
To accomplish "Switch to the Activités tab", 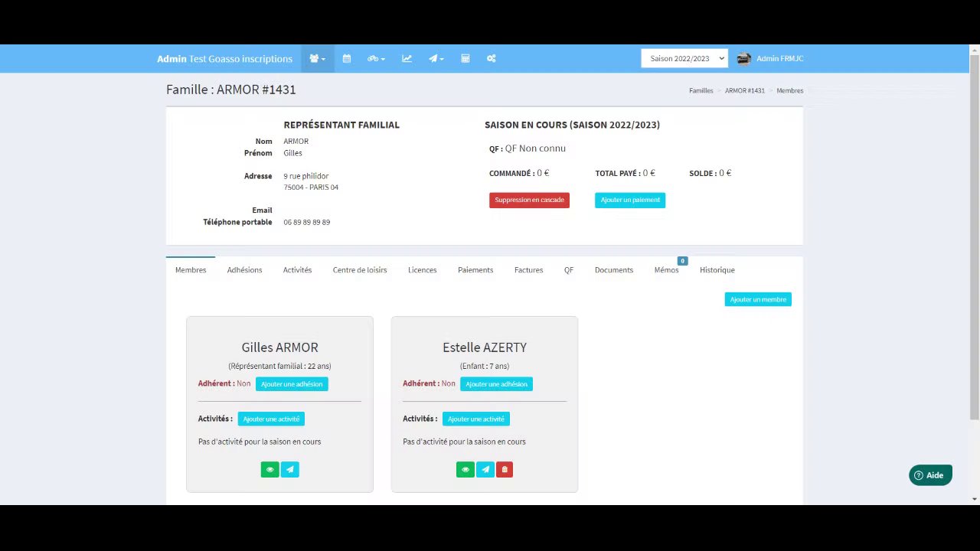I will tap(297, 269).
